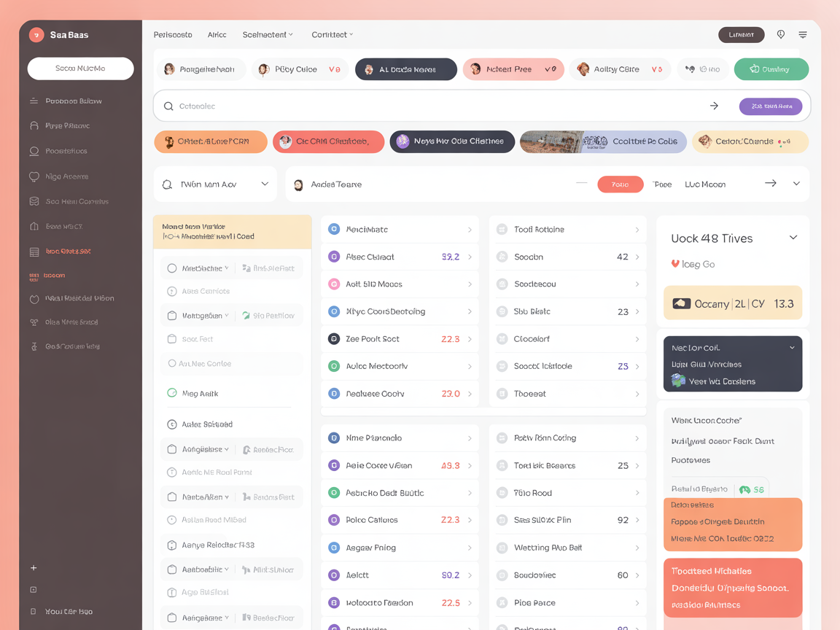Click the dark Lirtebot button in header
Image resolution: width=840 pixels, height=630 pixels.
[741, 35]
